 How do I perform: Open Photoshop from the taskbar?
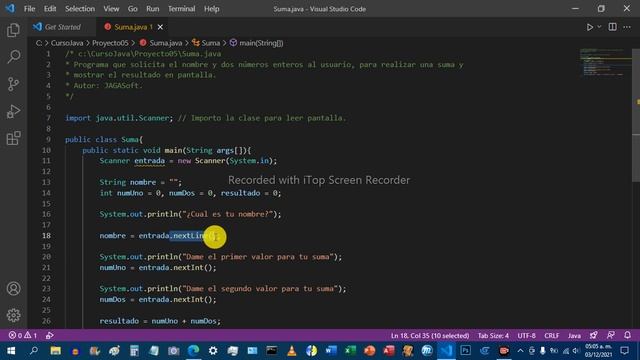465,351
